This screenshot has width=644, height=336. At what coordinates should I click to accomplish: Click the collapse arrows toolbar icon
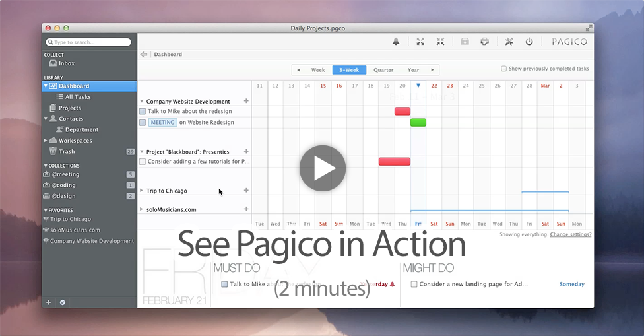tap(440, 42)
